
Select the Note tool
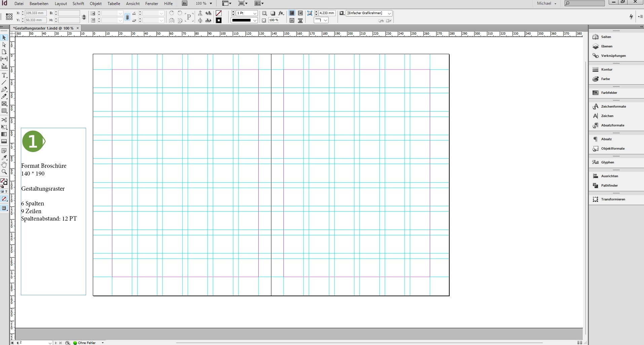point(4,151)
